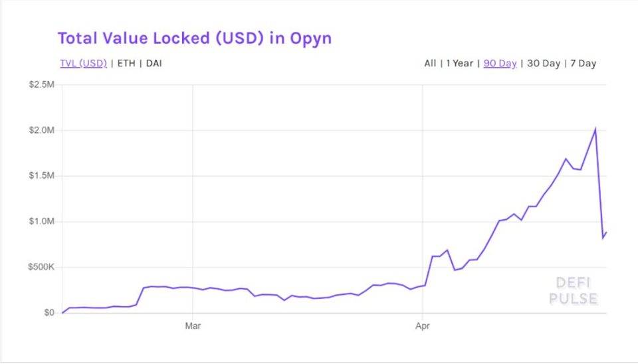Click the $2.5M y-axis label
The image size is (638, 364).
click(x=41, y=84)
